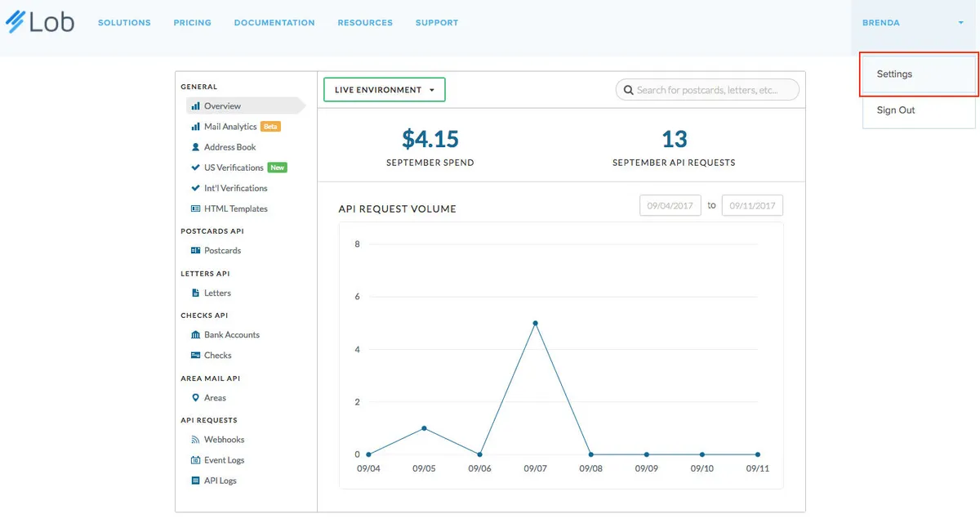Click the Lob logo icon
Viewport: 980px width, 519px height.
15,22
